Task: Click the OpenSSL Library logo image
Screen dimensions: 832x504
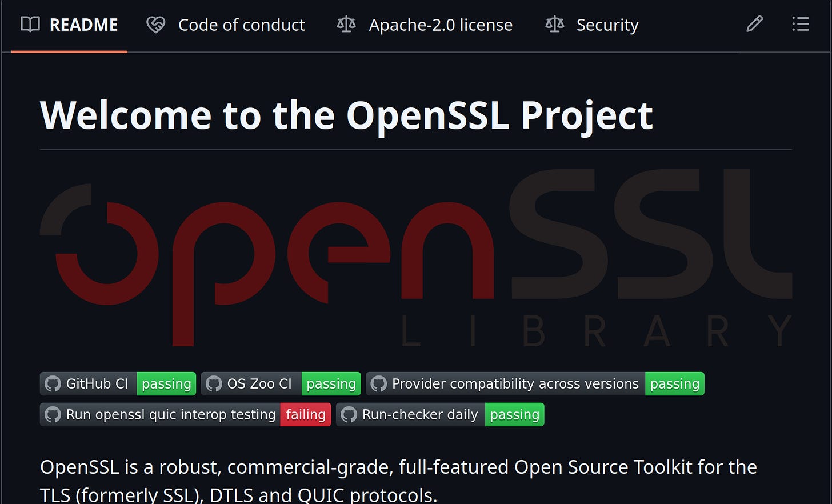Action: coord(416,258)
